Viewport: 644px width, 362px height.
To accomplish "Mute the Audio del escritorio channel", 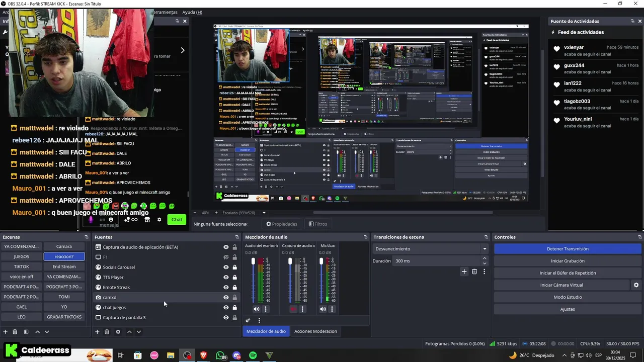I will tap(257, 309).
